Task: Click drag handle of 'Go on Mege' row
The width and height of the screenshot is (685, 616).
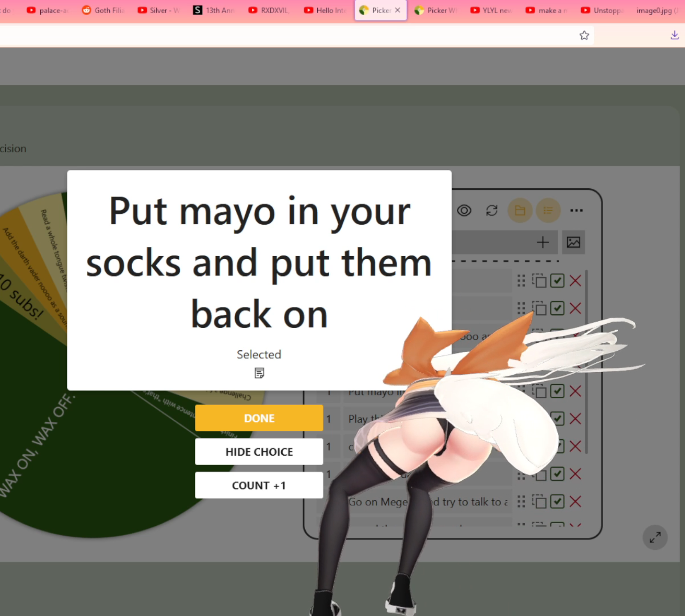Action: [521, 501]
